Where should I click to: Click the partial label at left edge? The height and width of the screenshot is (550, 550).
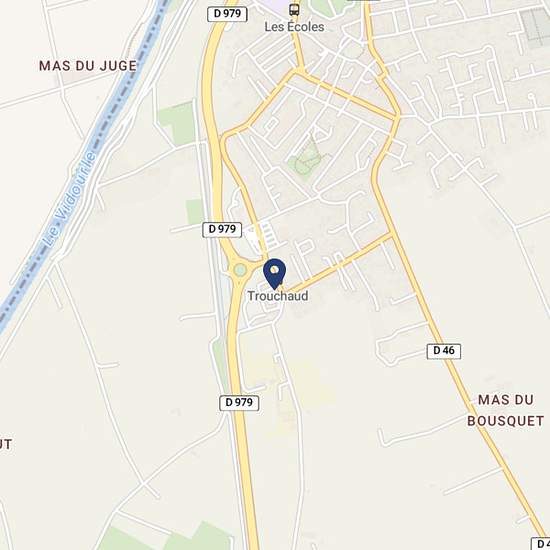[6, 444]
